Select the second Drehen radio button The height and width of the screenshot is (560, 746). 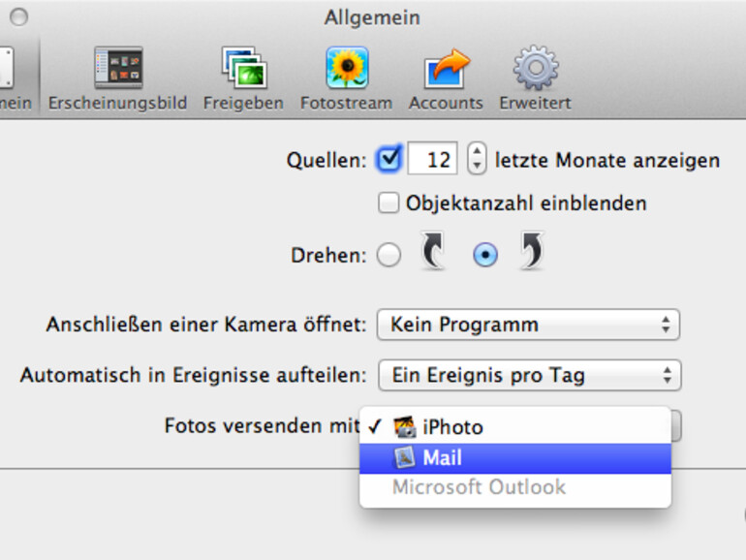(484, 256)
